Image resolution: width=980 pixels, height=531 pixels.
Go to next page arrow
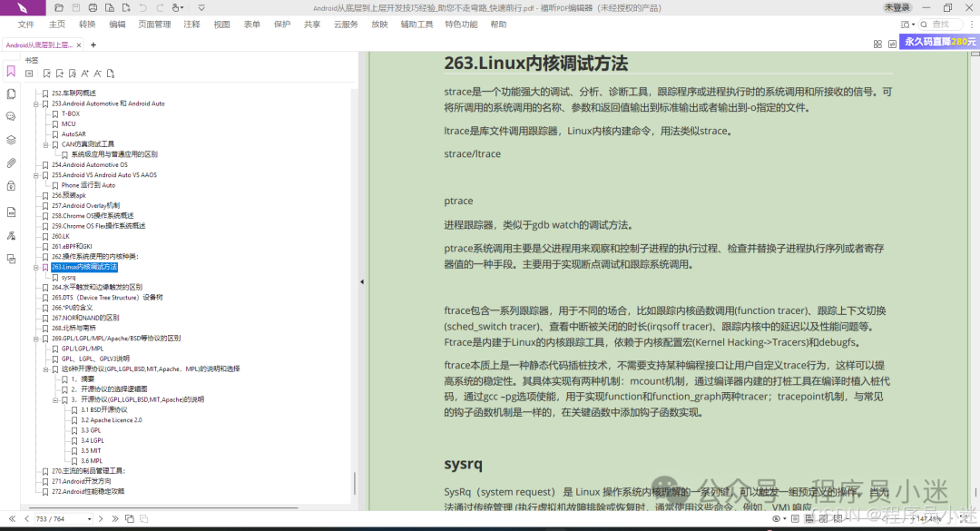101,518
